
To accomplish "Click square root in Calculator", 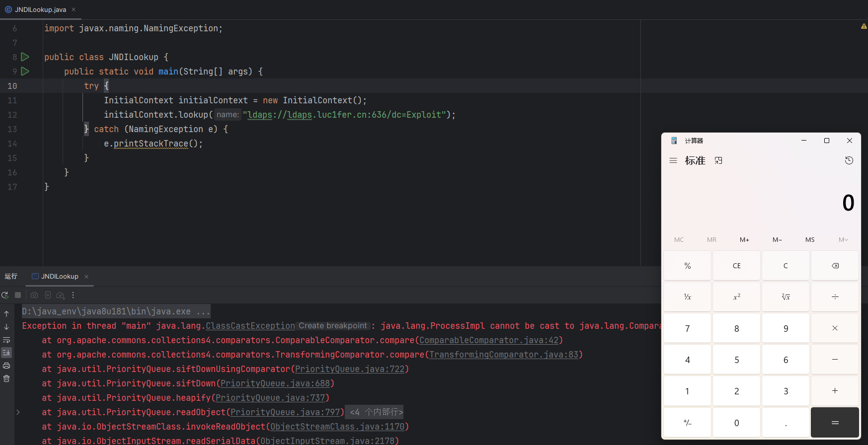I will click(786, 297).
